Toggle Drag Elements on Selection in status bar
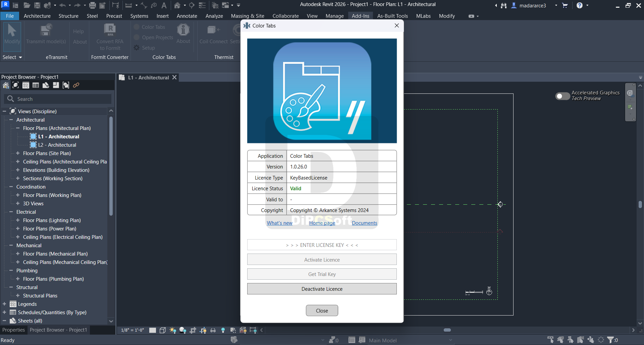The height and width of the screenshot is (345, 644). tap(591, 340)
